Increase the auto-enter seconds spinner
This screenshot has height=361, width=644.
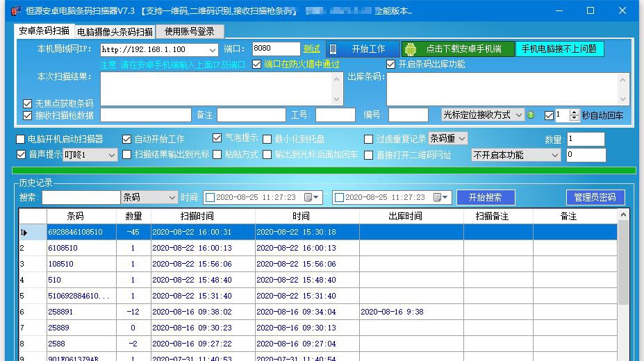(574, 112)
